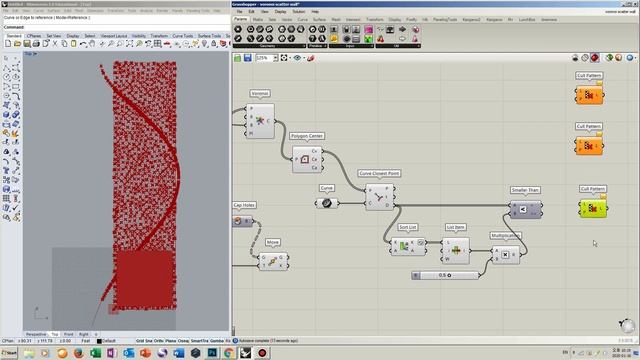Toggle wireframe preview mode icon on canvas toolbar
Screen dimensions: 640x360
click(585, 58)
